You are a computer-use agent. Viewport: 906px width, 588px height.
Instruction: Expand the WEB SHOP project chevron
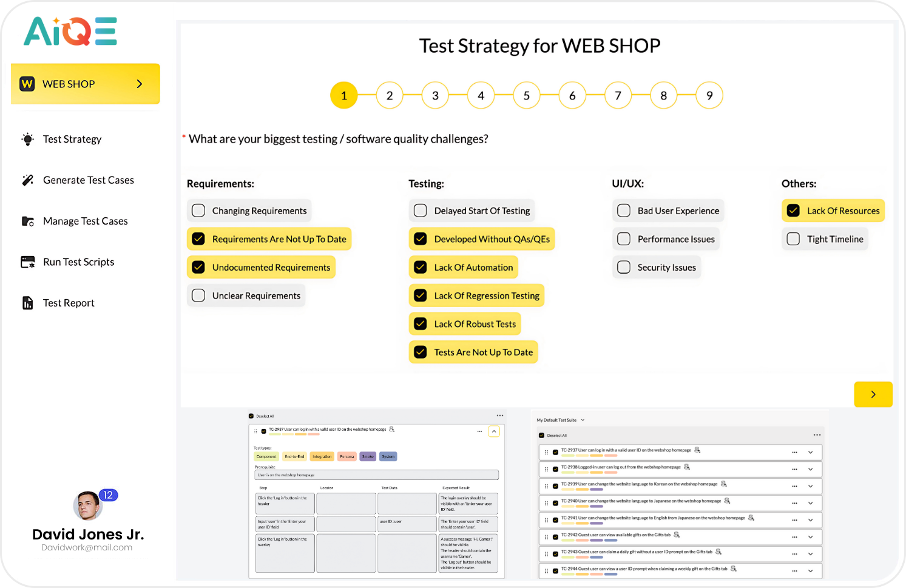[x=140, y=84]
